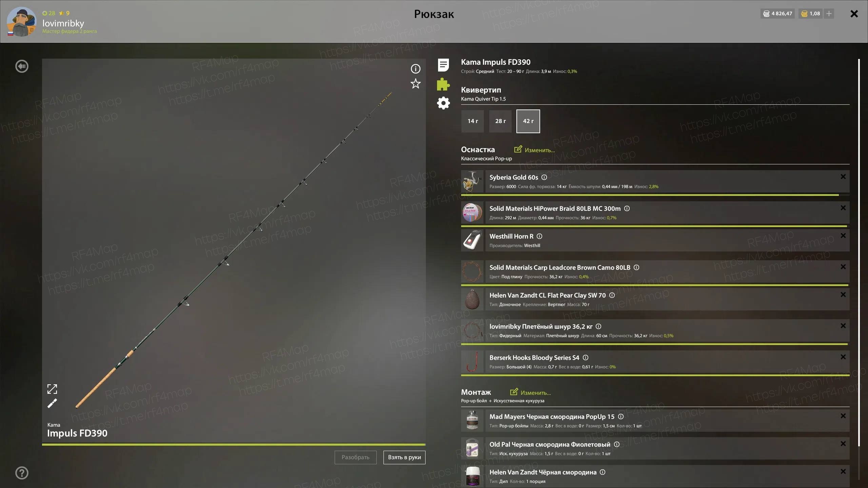Expand rod preview to fullscreen
Screen dimensions: 868x488
[52, 389]
